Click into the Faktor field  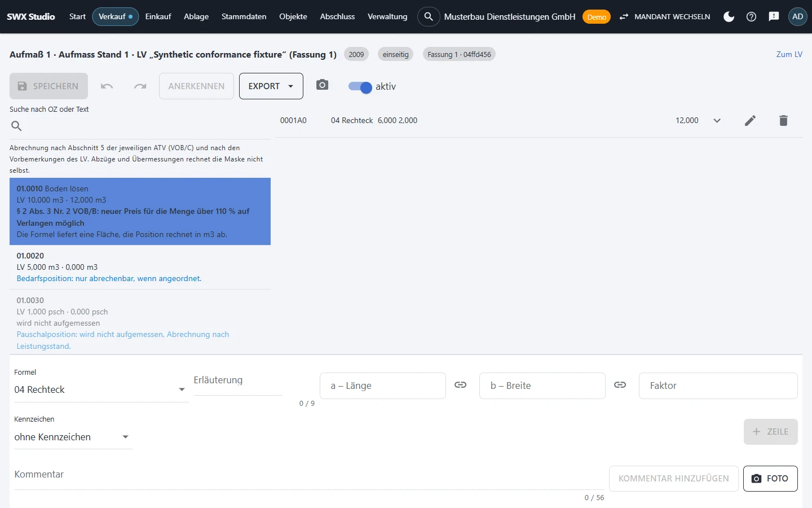pos(718,386)
